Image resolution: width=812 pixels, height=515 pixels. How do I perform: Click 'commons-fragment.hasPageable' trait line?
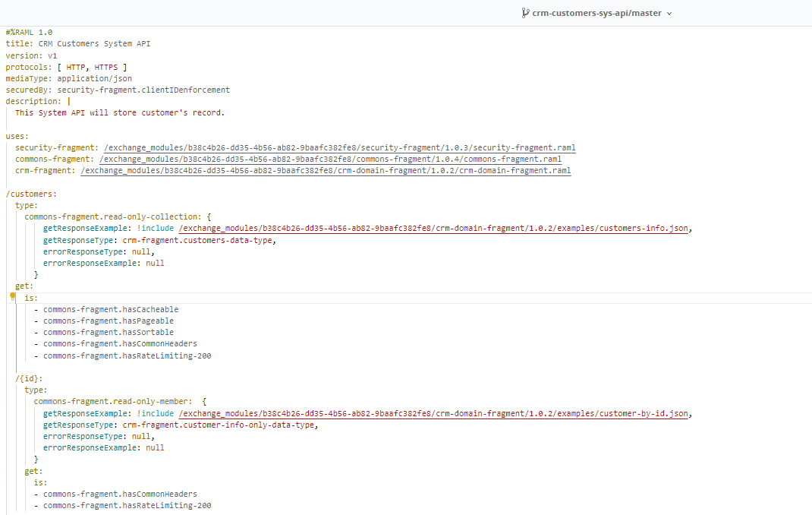(109, 321)
